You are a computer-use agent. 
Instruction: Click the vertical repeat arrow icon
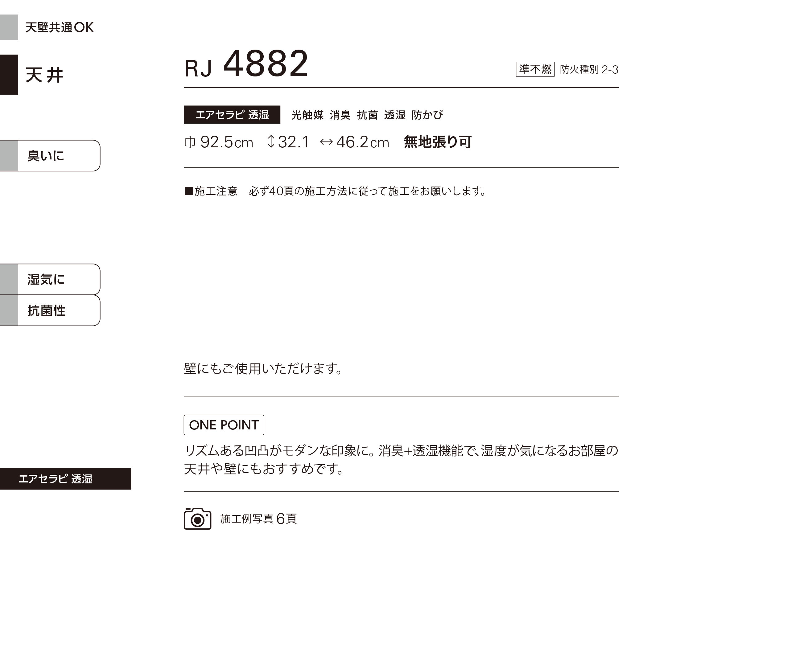click(x=271, y=142)
